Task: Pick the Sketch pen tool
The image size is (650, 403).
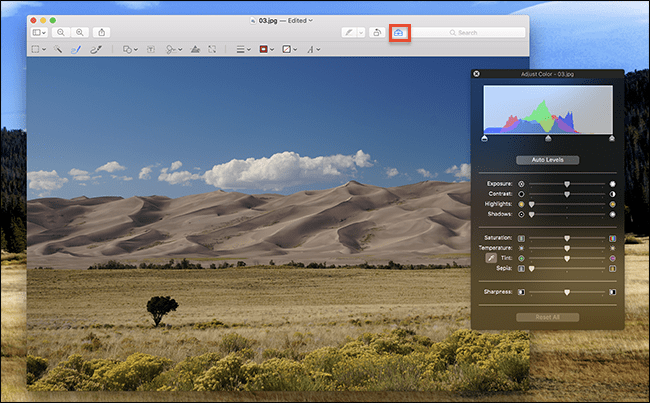Action: point(76,48)
